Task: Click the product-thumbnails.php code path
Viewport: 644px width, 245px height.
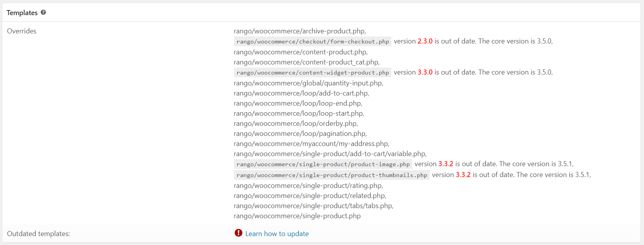Action: [x=332, y=175]
